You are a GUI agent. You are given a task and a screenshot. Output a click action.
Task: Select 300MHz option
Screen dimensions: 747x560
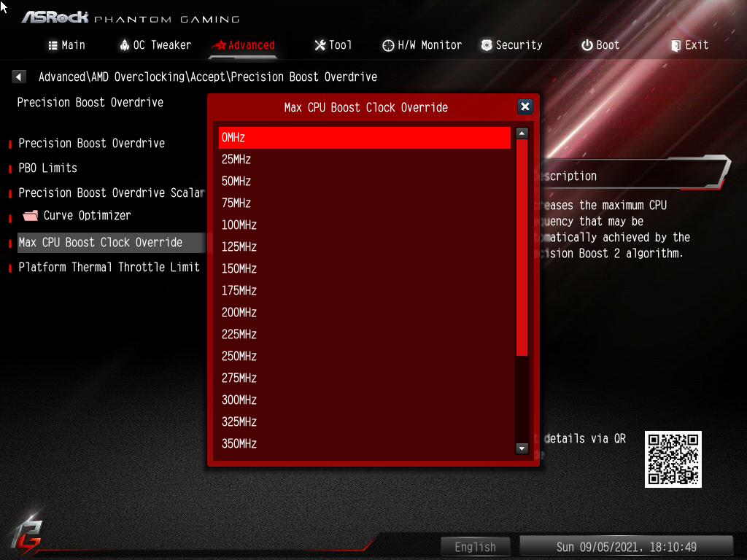pos(365,400)
